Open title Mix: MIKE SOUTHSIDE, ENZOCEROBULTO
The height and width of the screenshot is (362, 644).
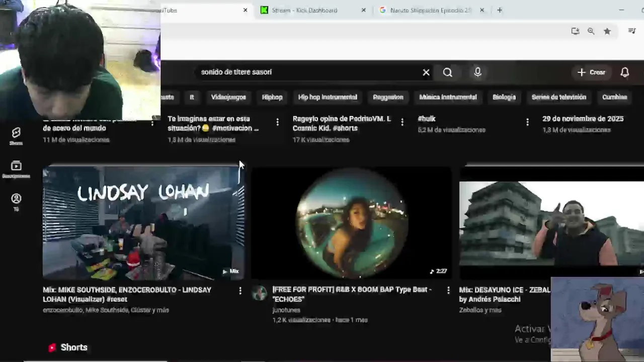click(x=127, y=295)
